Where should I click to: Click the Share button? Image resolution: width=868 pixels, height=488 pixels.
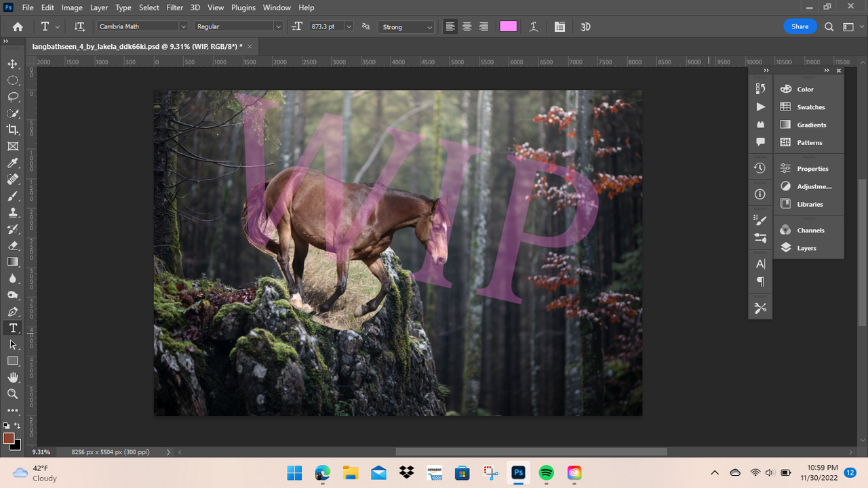(800, 26)
